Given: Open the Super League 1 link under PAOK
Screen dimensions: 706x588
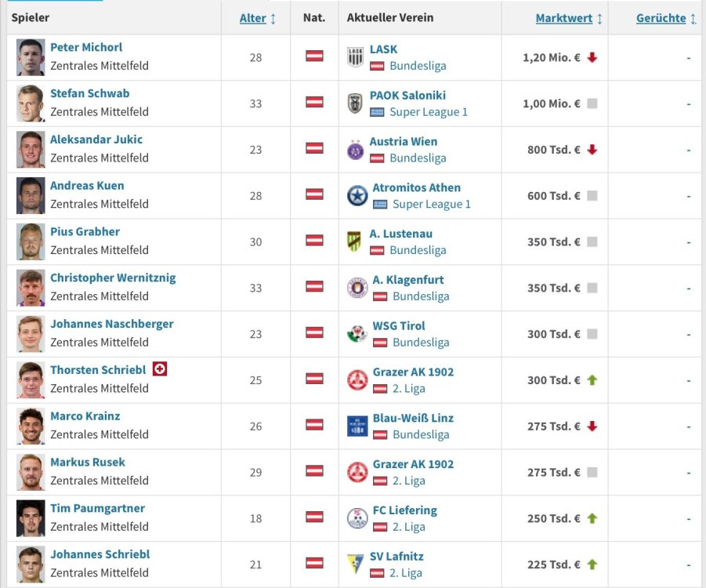Looking at the screenshot, I should click(429, 111).
